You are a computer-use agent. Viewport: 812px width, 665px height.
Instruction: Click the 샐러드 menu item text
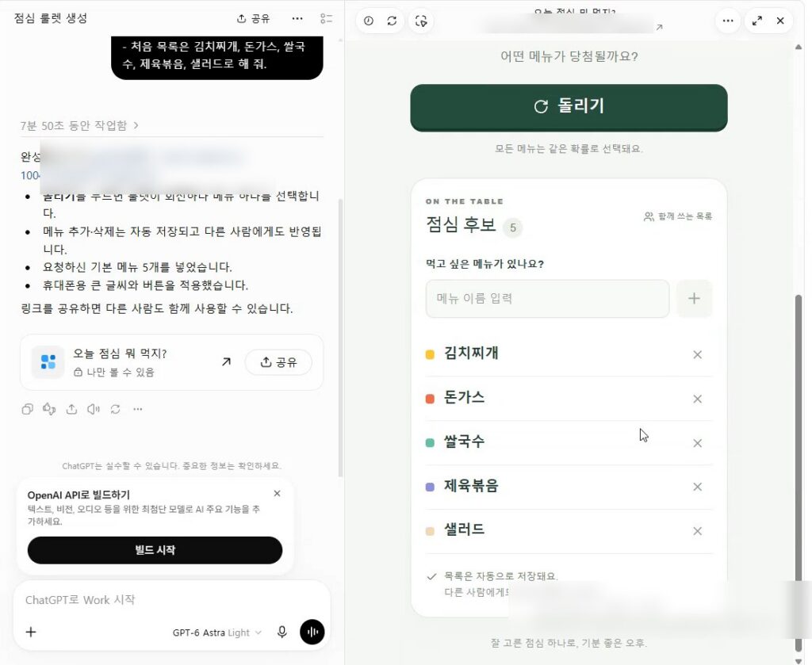coord(465,529)
